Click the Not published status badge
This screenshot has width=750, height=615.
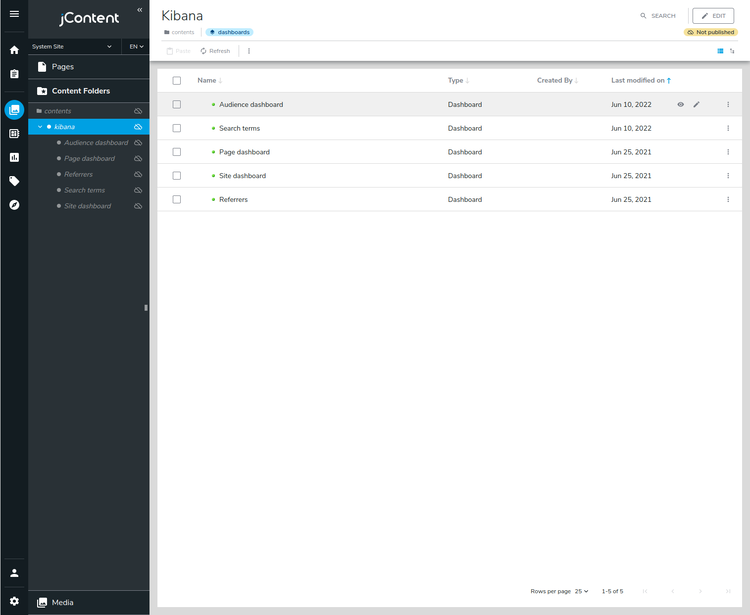pyautogui.click(x=711, y=32)
